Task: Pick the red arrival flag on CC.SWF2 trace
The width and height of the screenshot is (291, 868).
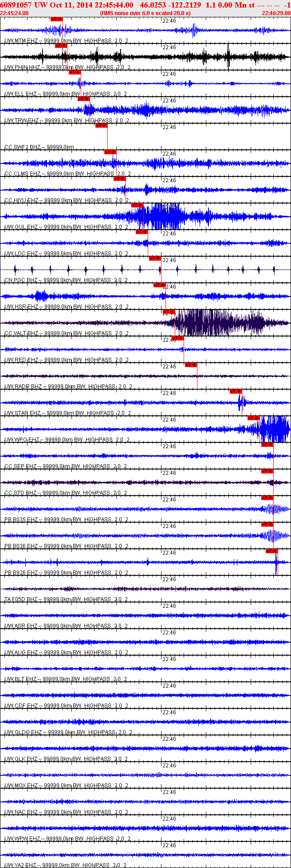Action: coord(102,125)
